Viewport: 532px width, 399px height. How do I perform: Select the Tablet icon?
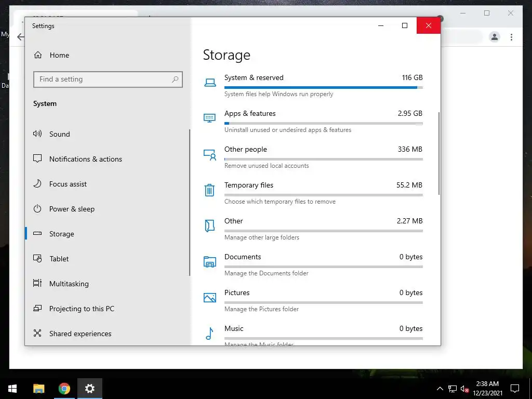pos(37,259)
